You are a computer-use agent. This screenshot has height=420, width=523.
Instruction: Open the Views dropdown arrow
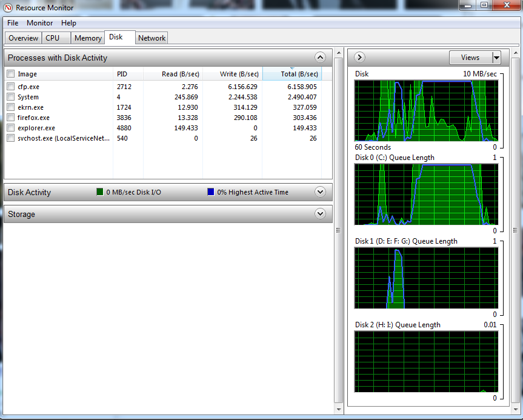496,58
